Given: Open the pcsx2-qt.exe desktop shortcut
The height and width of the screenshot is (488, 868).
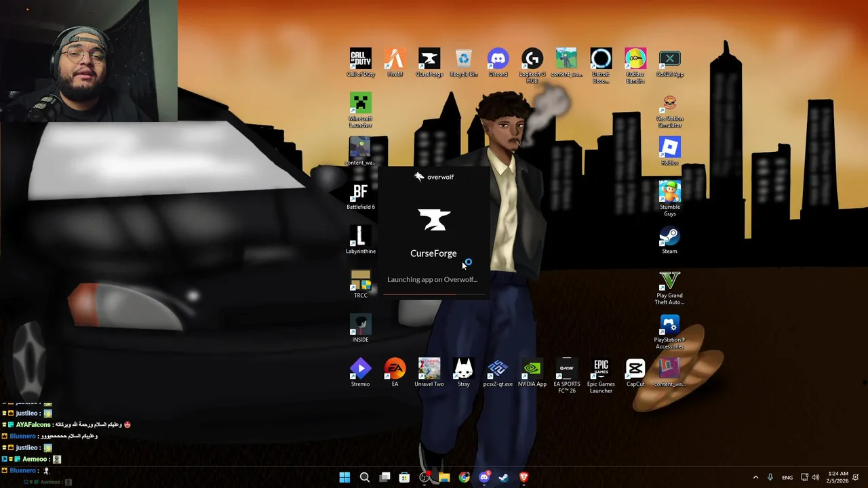Looking at the screenshot, I should pos(498,373).
